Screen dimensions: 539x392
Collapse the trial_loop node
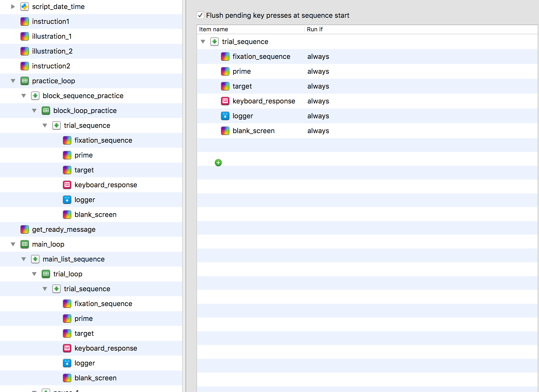(x=34, y=274)
